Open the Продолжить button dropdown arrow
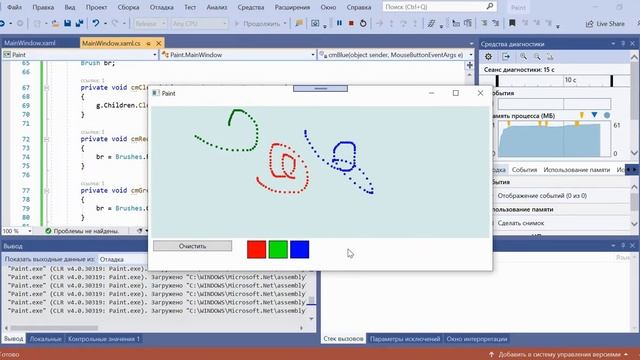Image resolution: width=640 pixels, height=360 pixels. click(285, 24)
